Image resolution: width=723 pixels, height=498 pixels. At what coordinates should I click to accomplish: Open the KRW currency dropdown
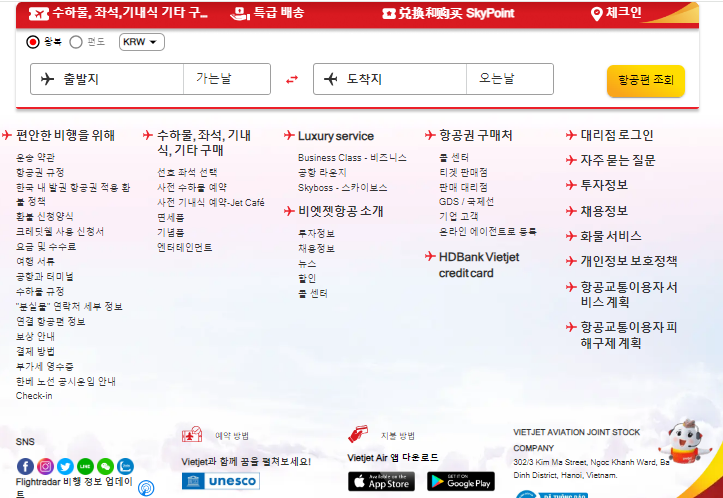[142, 42]
